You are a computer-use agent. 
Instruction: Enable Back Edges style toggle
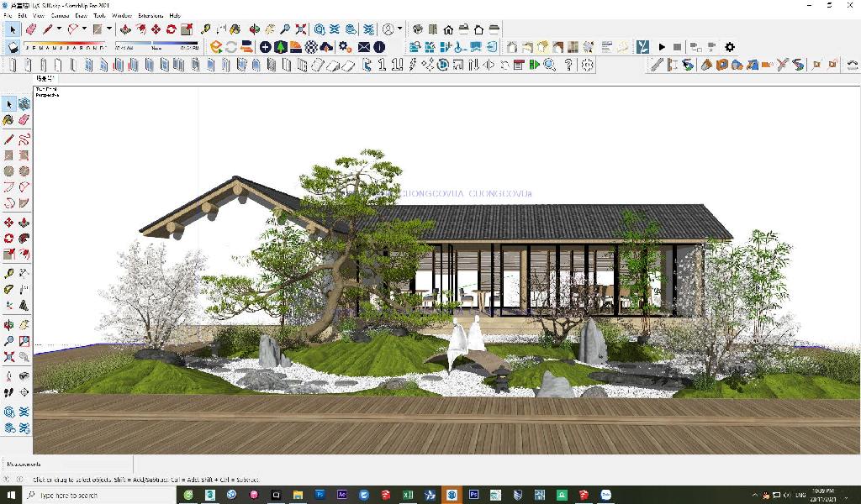[x=527, y=47]
